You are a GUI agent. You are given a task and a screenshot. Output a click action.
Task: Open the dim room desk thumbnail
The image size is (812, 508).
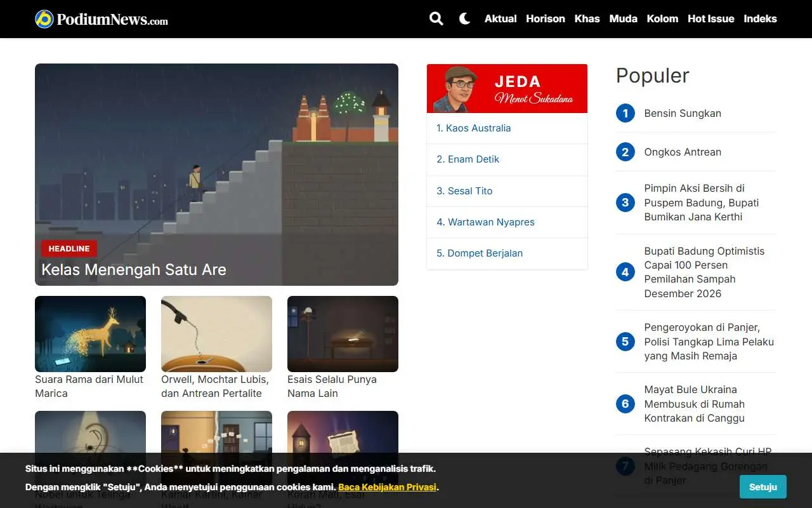pos(343,334)
